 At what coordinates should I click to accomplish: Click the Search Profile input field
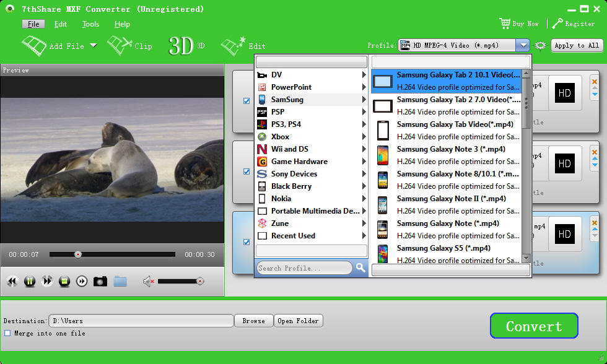[x=305, y=267]
